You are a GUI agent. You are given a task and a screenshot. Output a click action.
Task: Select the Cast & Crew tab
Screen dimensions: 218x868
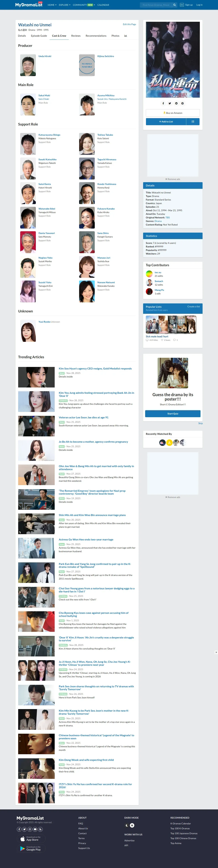pyautogui.click(x=59, y=36)
